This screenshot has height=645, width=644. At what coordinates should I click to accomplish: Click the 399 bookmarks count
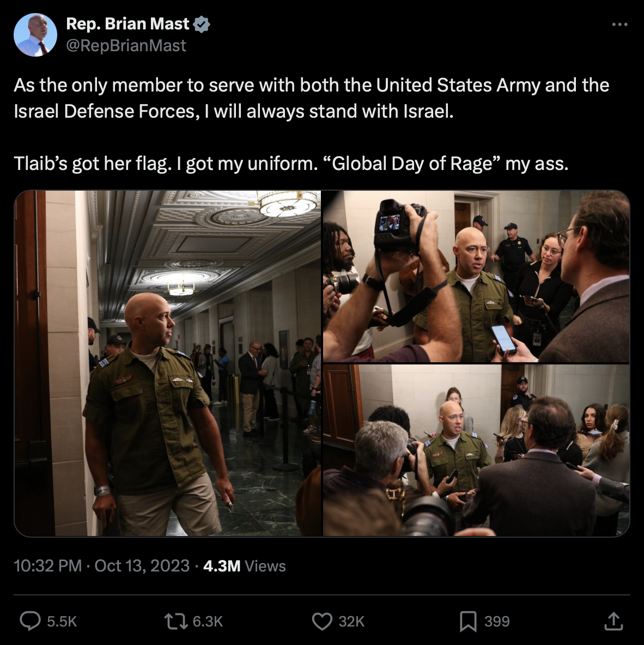(497, 621)
